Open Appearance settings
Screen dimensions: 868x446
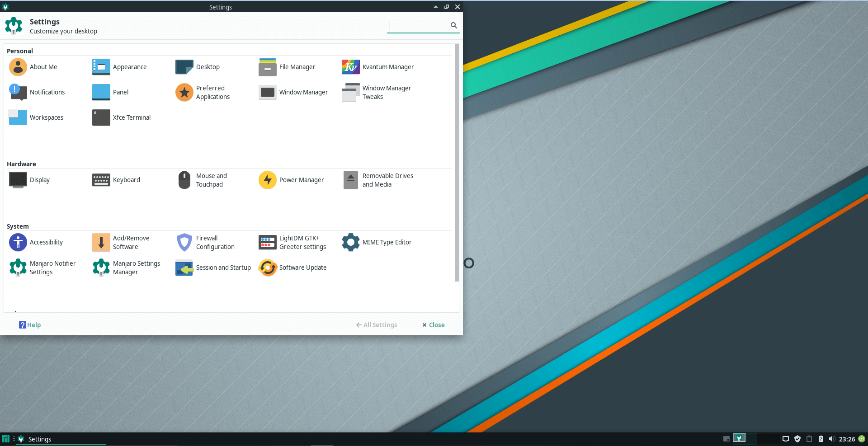coord(119,67)
